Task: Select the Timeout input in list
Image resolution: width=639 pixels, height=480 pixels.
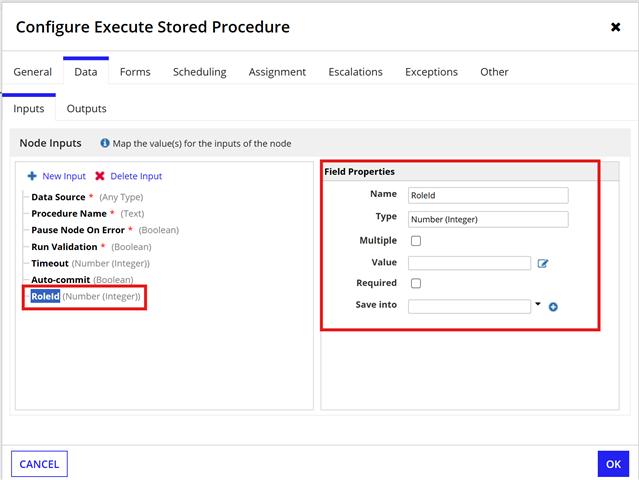Action: [51, 263]
